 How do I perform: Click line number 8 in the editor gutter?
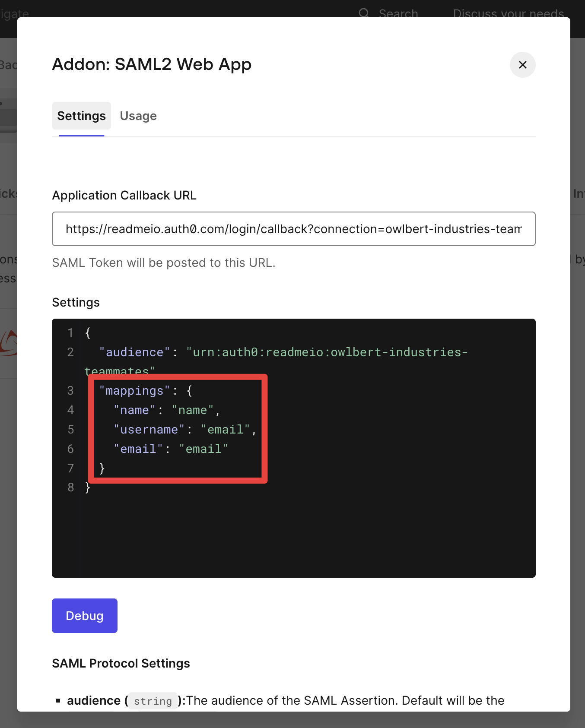(x=71, y=487)
